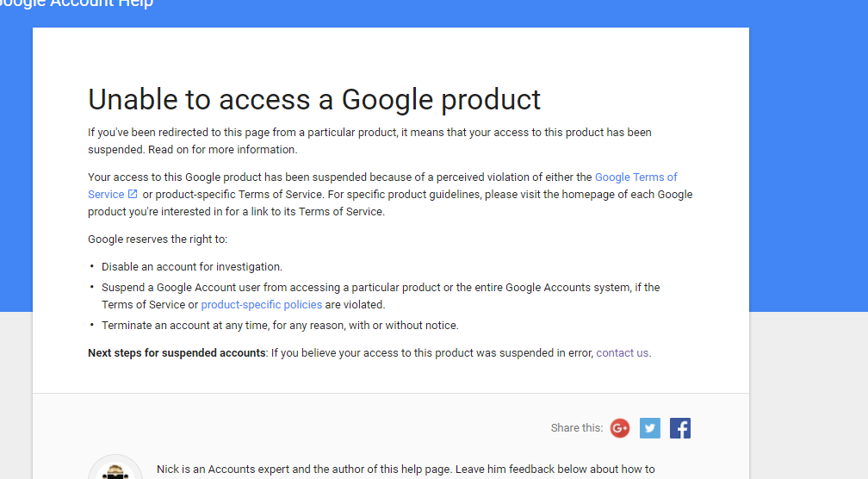Click the Suspend a Google Account user bullet

[x=381, y=295]
